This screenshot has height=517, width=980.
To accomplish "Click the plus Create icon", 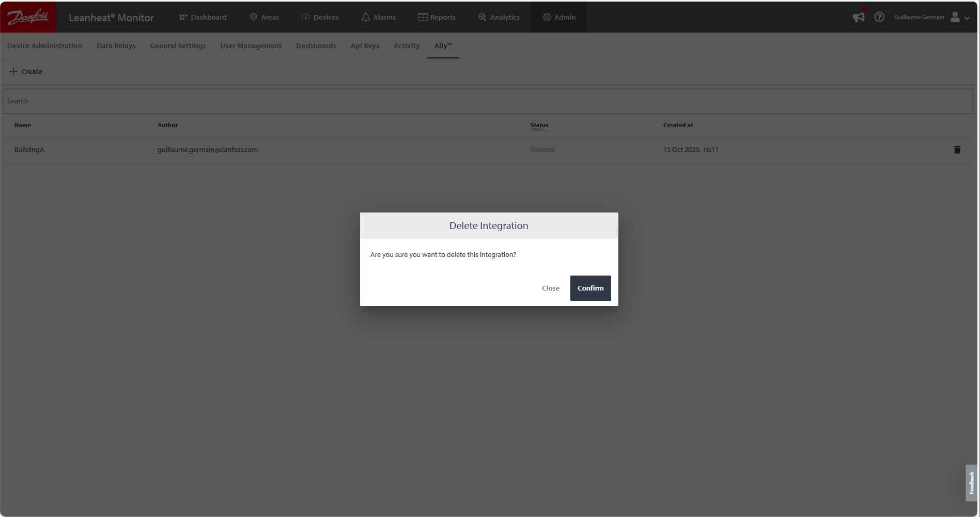I will [x=13, y=71].
